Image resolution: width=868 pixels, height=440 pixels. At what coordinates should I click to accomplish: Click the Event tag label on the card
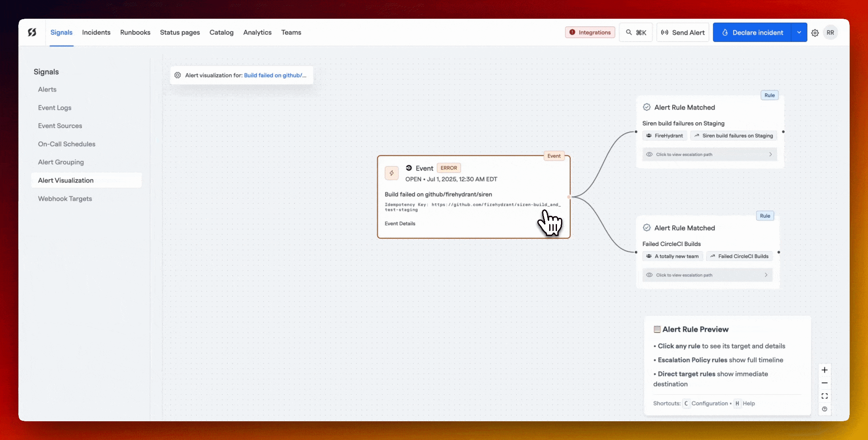[554, 156]
